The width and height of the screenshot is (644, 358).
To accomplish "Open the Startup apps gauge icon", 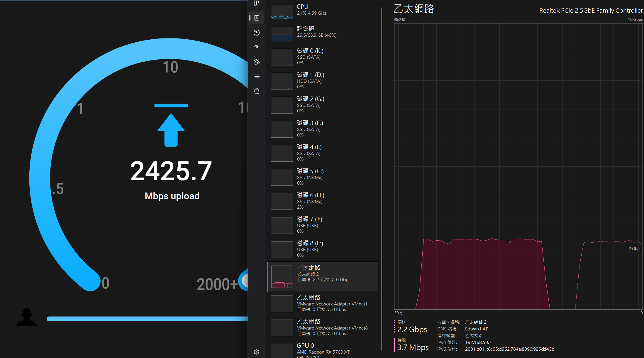I will click(257, 47).
